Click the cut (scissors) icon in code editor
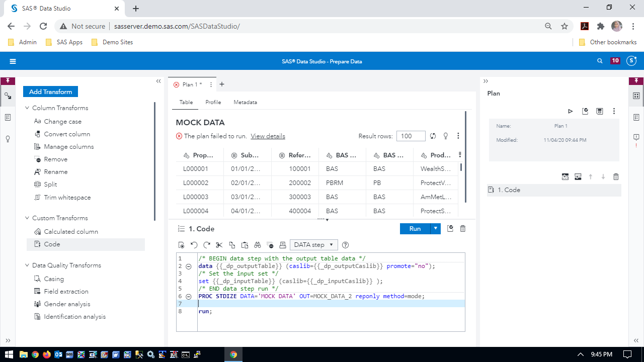Screen dimensions: 644x362 [219, 245]
